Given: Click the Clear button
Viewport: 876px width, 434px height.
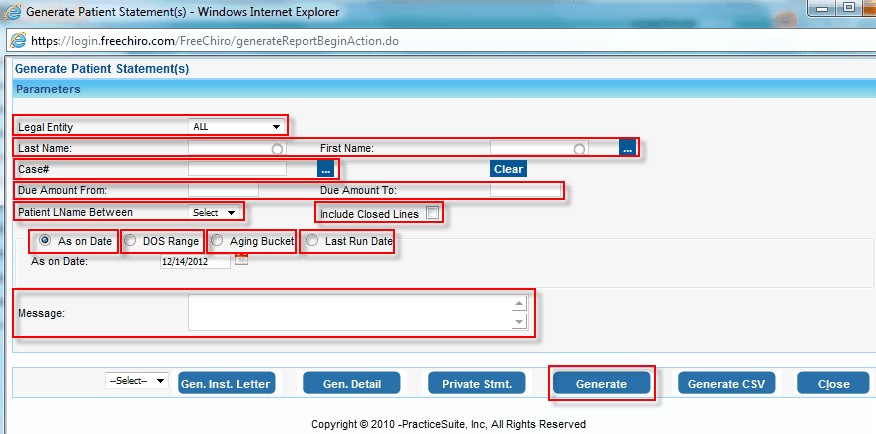Looking at the screenshot, I should tap(508, 169).
